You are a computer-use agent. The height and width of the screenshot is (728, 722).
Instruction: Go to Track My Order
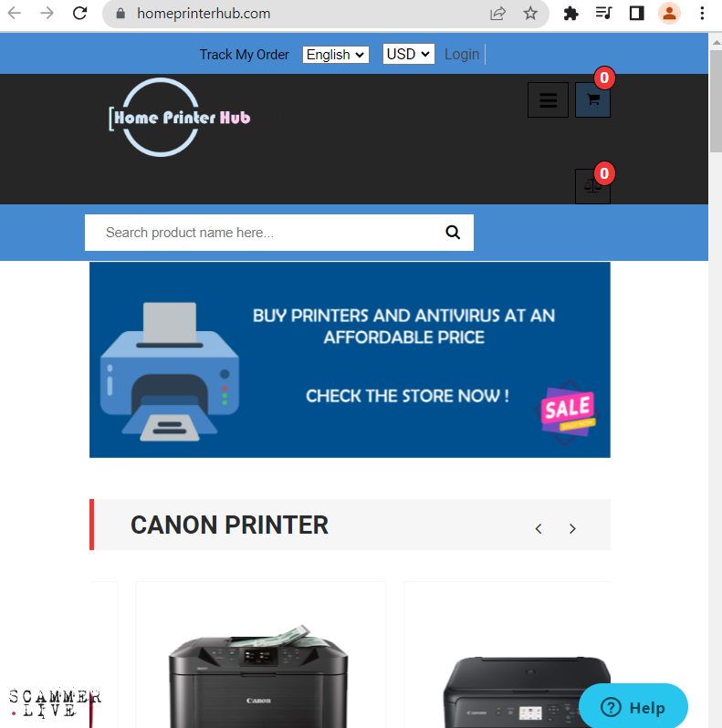[244, 55]
